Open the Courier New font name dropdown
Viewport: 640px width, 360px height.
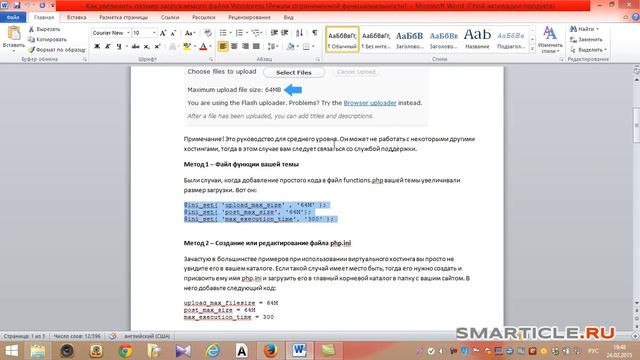[x=128, y=33]
